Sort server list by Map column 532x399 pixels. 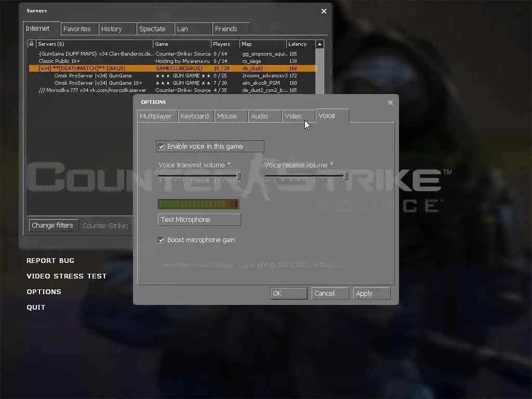[263, 44]
